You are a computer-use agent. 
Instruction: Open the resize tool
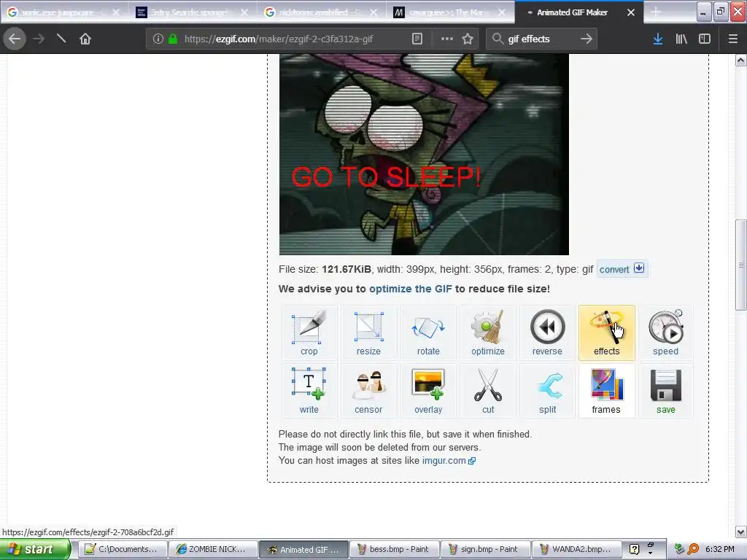[x=368, y=332]
